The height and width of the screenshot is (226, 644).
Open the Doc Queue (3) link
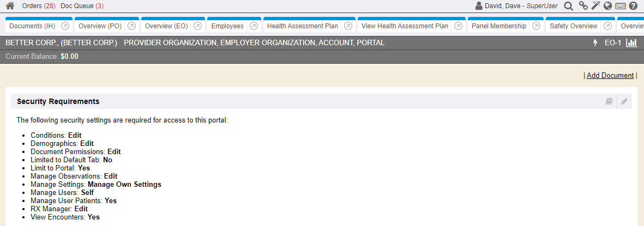pyautogui.click(x=82, y=6)
